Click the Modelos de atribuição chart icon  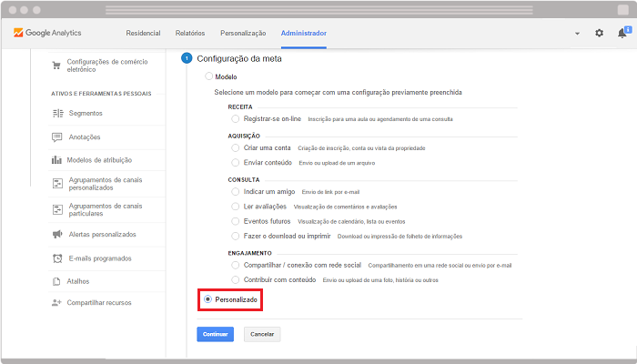coord(56,160)
